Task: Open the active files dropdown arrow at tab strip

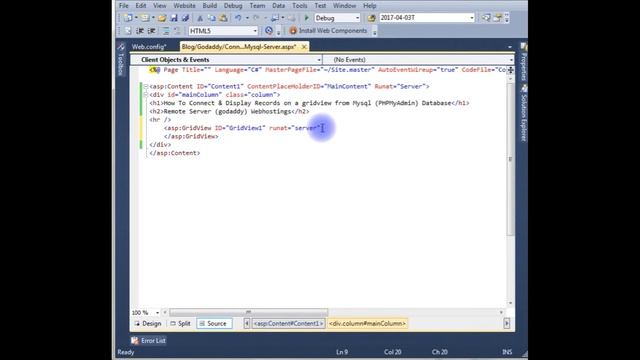Action: [x=510, y=47]
